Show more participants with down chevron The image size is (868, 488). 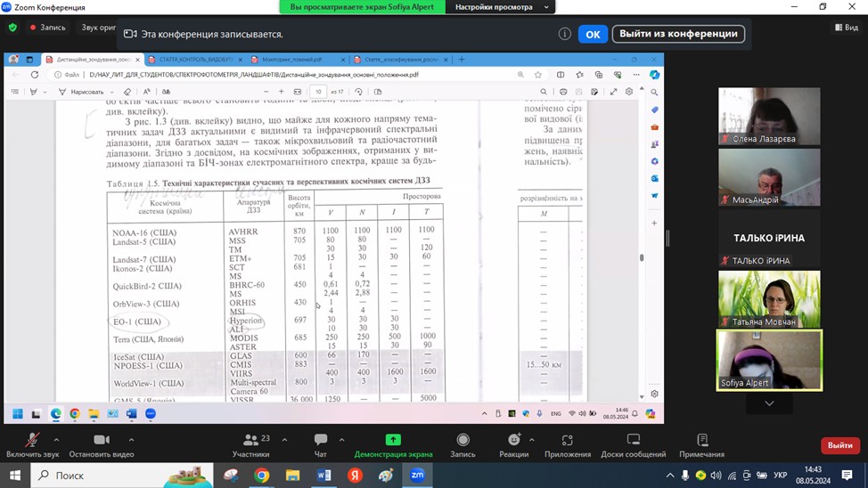pyautogui.click(x=769, y=403)
